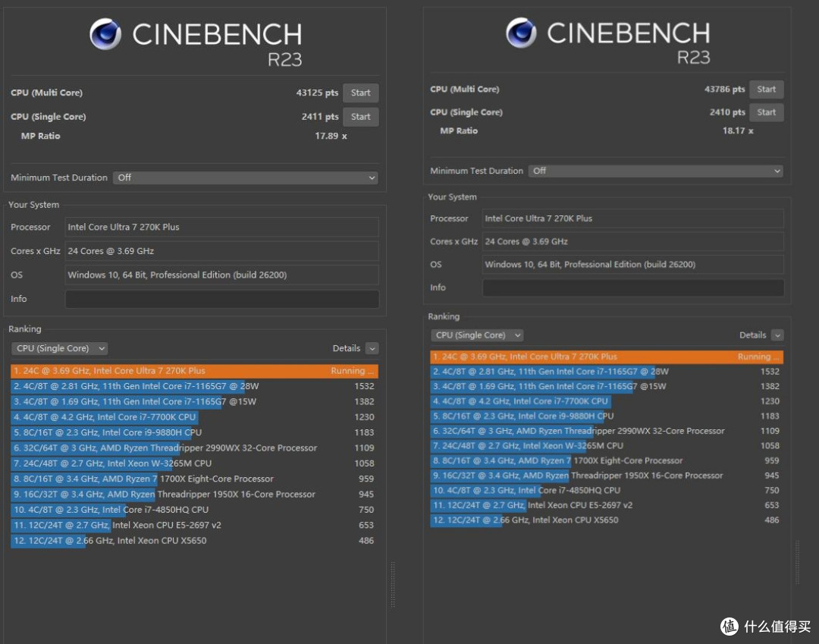This screenshot has height=644, width=819.
Task: Click the 2410 pts single core score
Action: coord(727,112)
